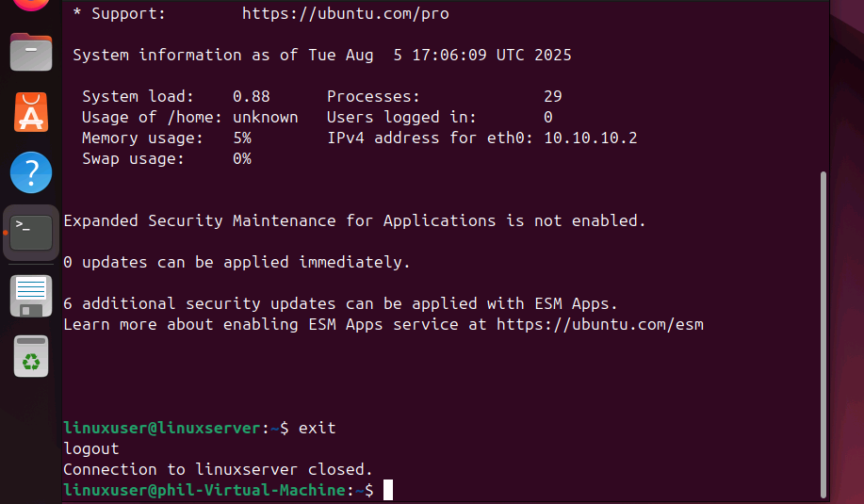
Task: Click the 'Memory usage: 5%' text
Action: click(166, 138)
